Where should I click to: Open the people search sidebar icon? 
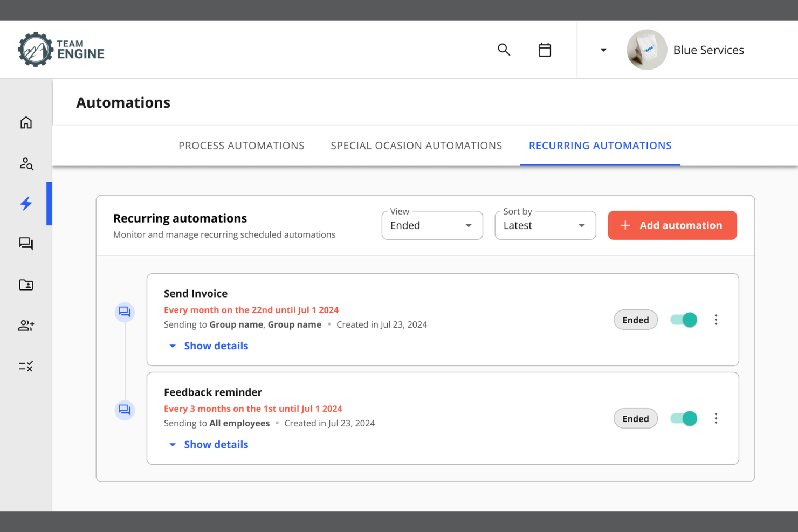pos(26,163)
